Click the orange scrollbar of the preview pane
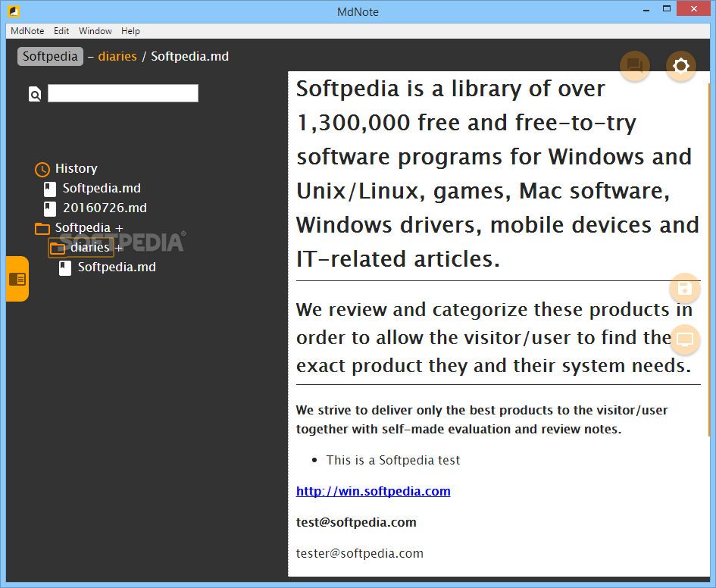 [708, 259]
